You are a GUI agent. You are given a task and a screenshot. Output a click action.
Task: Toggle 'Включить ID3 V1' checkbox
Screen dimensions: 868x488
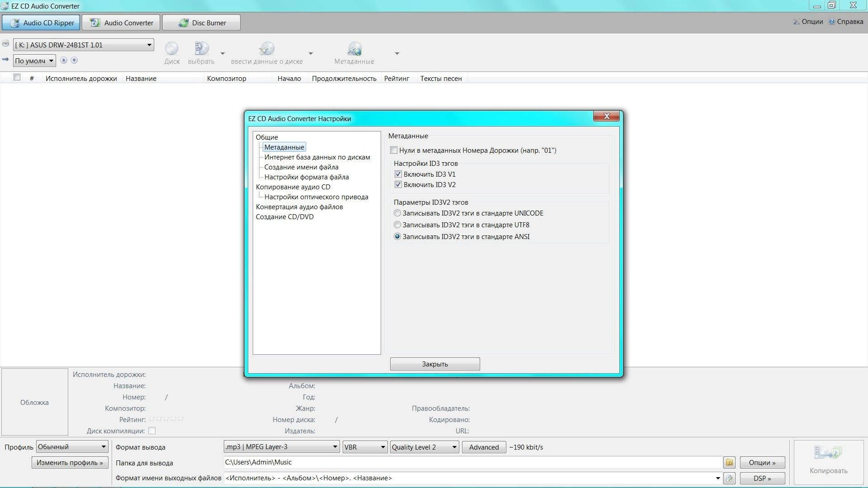click(x=398, y=174)
